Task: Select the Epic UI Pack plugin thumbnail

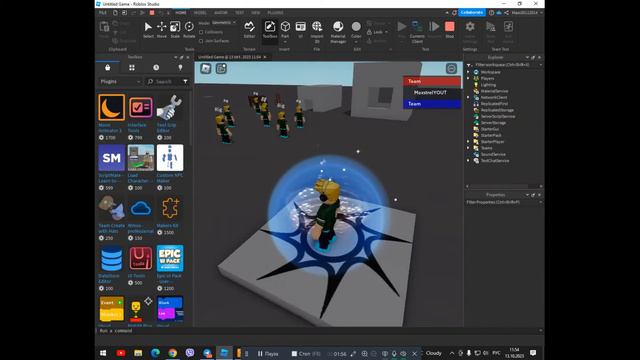Action: 170,258
